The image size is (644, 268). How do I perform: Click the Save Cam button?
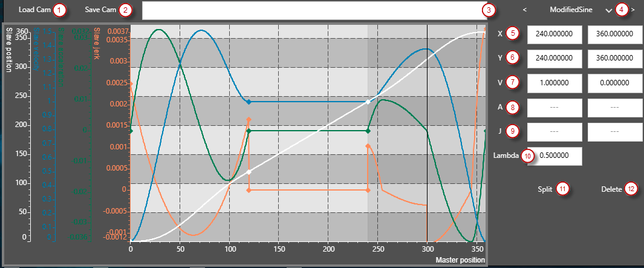pyautogui.click(x=100, y=10)
